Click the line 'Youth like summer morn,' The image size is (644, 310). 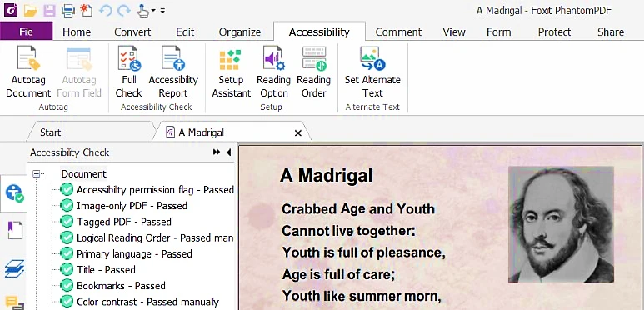click(x=362, y=295)
